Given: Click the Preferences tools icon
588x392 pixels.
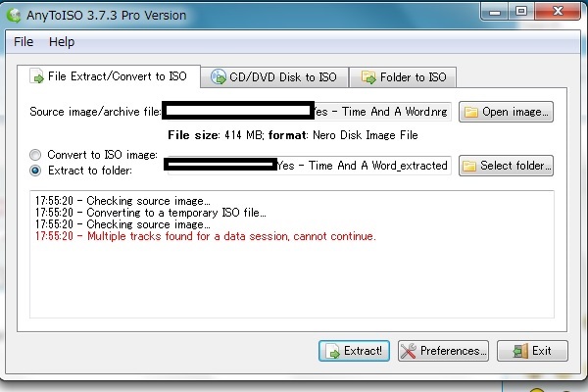Looking at the screenshot, I should [x=409, y=351].
